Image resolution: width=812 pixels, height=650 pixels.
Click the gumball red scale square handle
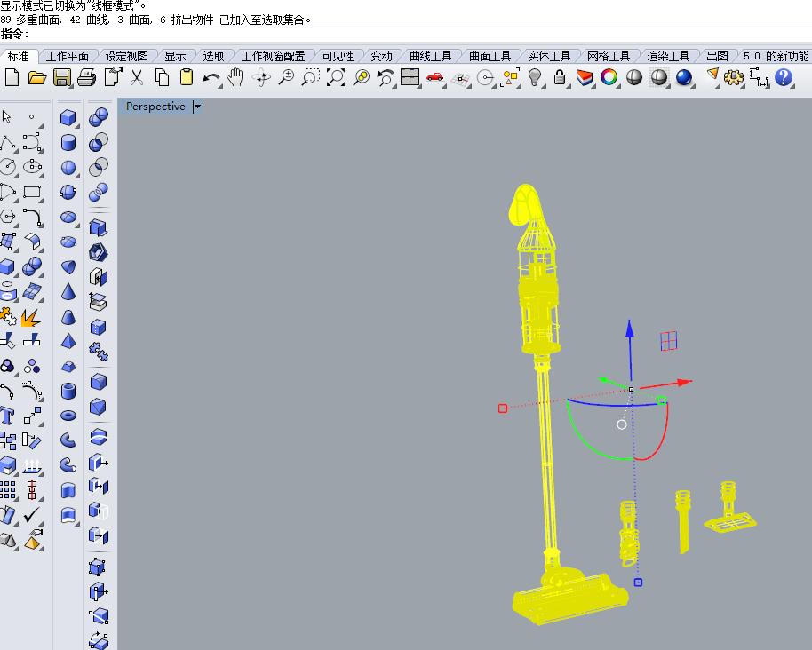coord(502,408)
